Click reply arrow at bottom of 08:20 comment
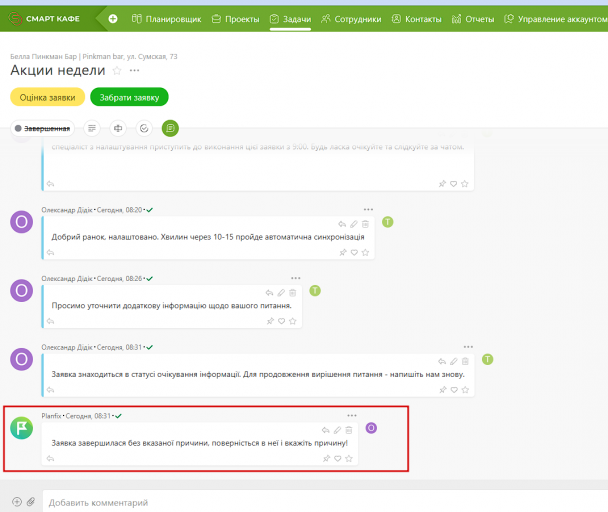608x512 pixels. pos(50,253)
